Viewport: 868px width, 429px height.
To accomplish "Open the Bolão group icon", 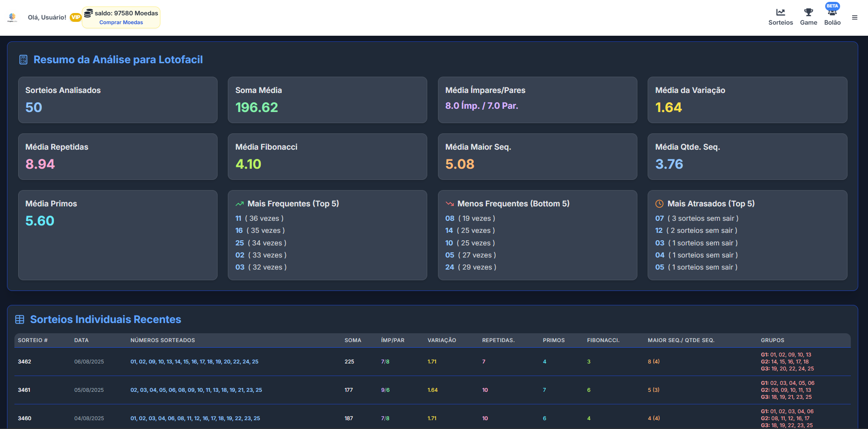I will pyautogui.click(x=832, y=13).
